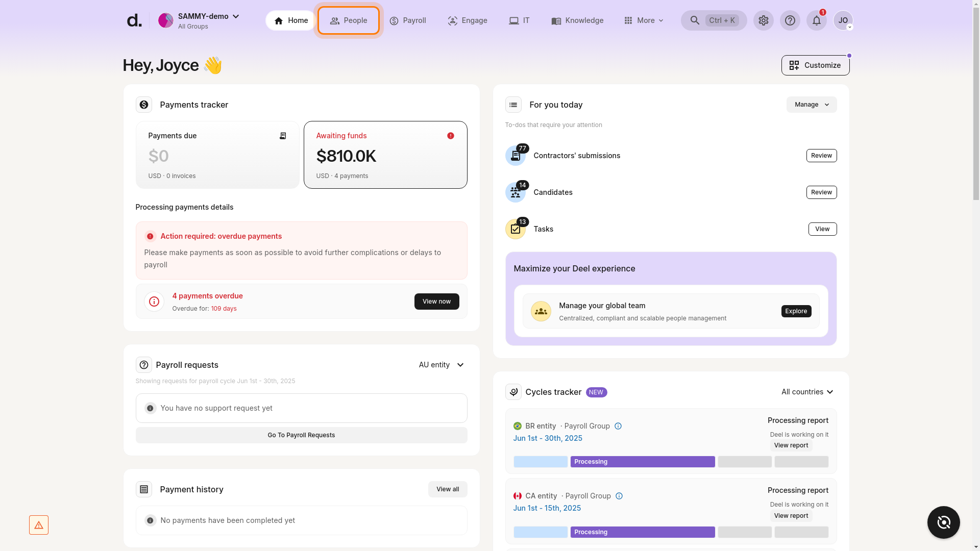Click the help question mark icon

point(790,20)
